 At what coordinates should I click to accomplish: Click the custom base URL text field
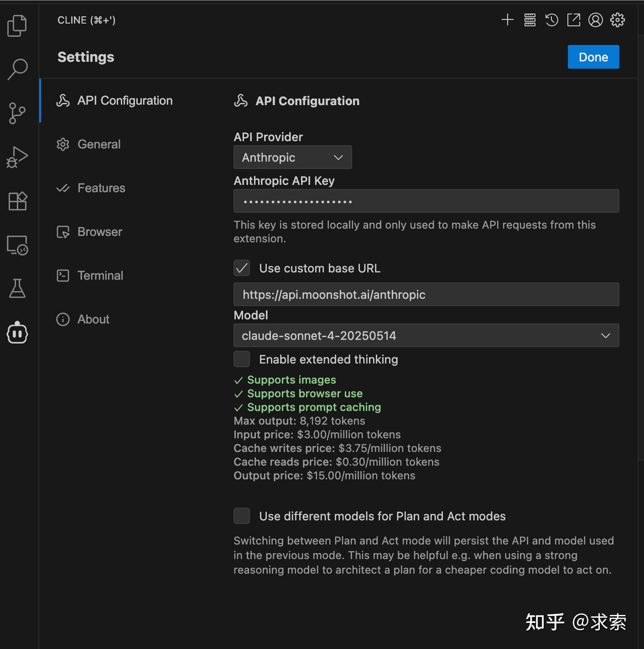pyautogui.click(x=426, y=294)
